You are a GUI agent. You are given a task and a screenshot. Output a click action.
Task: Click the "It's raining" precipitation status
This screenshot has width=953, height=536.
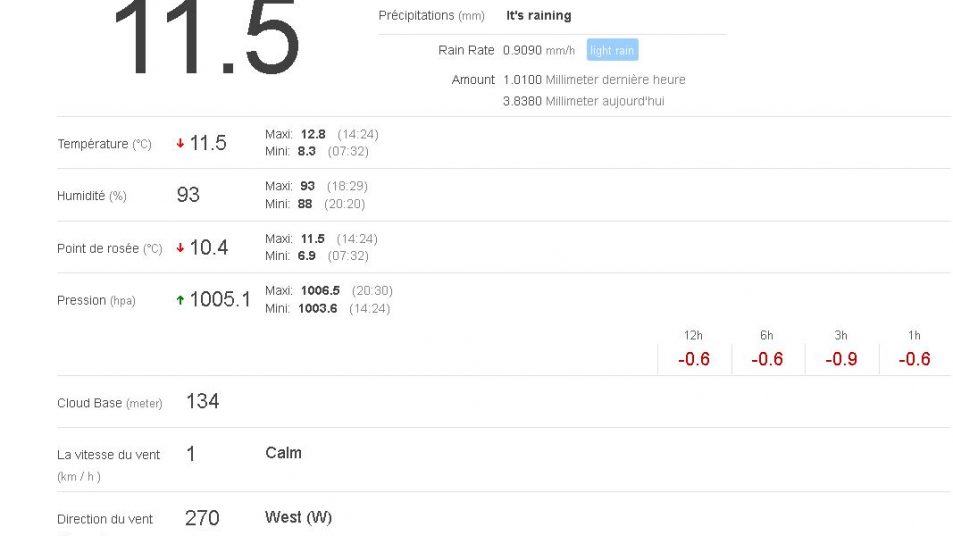click(538, 16)
